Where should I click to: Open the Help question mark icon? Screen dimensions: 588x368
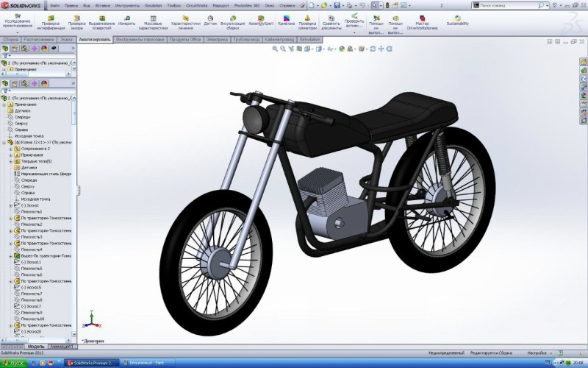point(555,6)
